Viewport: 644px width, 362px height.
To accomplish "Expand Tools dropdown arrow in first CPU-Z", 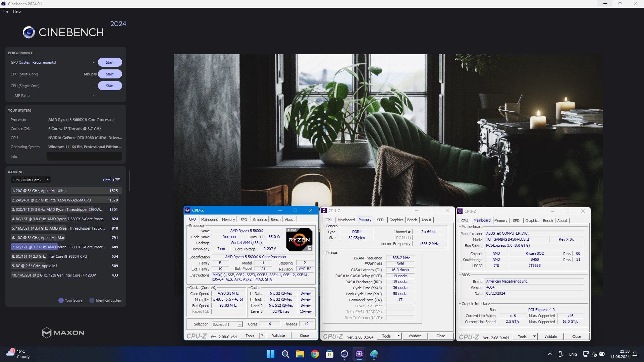I will tap(262, 336).
